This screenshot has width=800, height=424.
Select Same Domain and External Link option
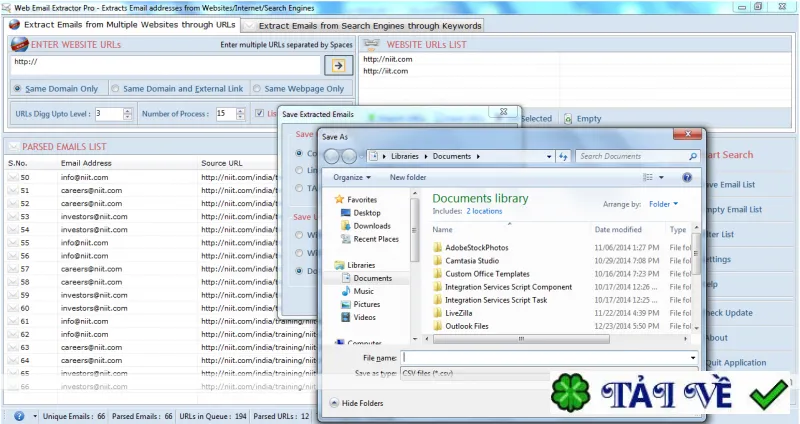(115, 88)
